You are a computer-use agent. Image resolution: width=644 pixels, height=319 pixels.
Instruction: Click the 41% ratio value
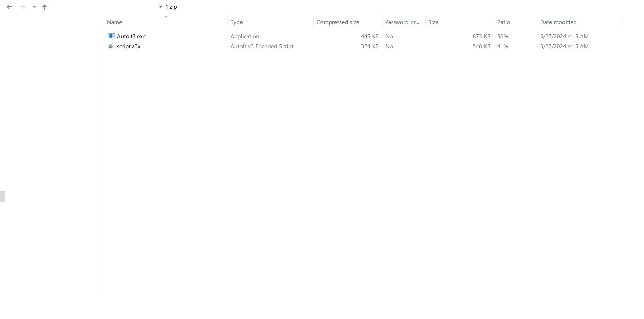coord(502,46)
